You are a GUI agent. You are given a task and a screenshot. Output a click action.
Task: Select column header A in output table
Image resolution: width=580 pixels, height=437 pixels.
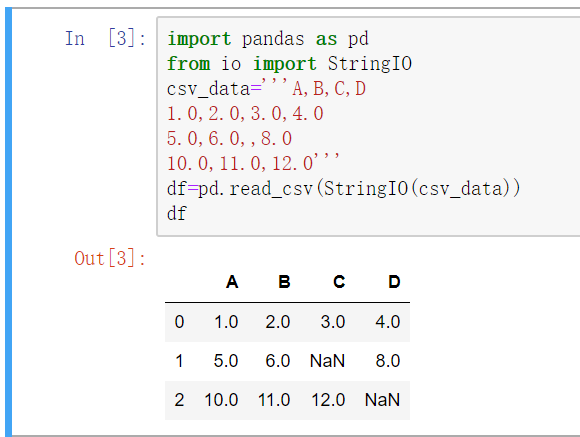click(232, 282)
